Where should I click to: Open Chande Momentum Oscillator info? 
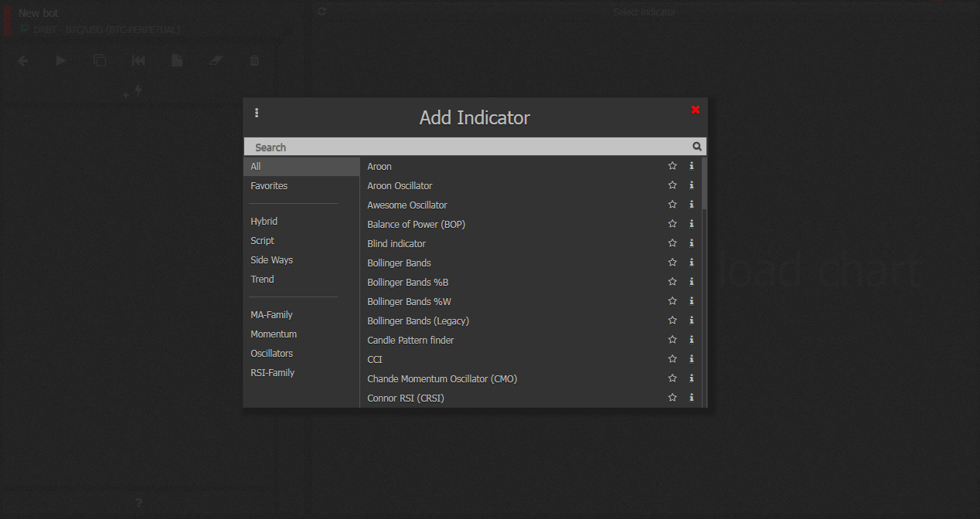coord(692,378)
